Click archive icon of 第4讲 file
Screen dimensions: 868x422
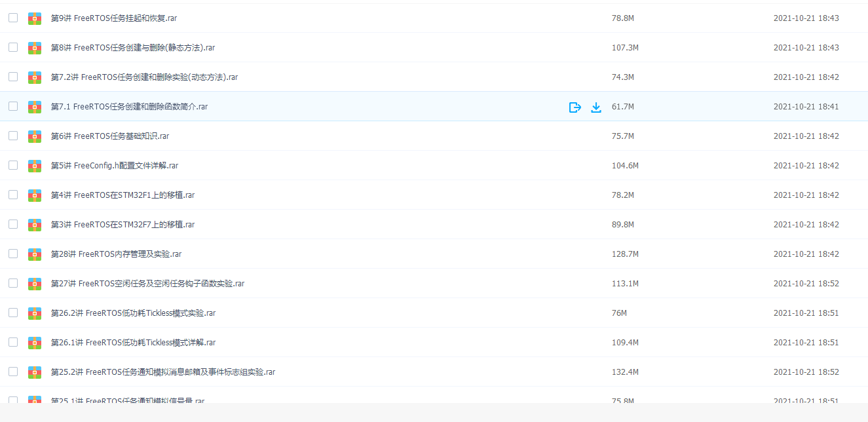coord(35,195)
